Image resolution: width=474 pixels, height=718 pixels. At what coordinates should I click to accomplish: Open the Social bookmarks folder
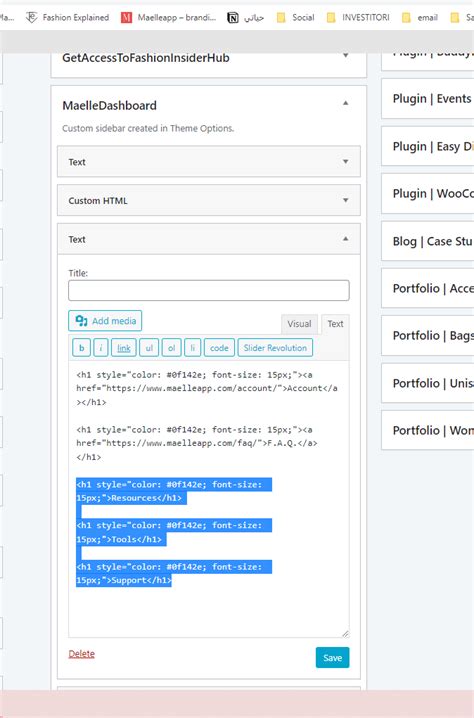[295, 17]
